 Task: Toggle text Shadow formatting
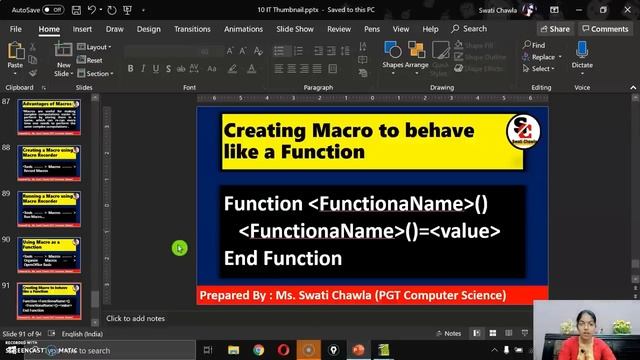pyautogui.click(x=168, y=69)
